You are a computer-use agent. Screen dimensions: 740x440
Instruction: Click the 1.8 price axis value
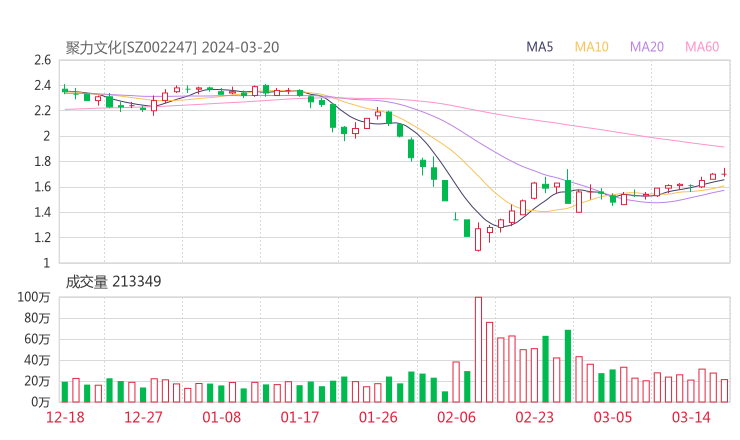42,161
